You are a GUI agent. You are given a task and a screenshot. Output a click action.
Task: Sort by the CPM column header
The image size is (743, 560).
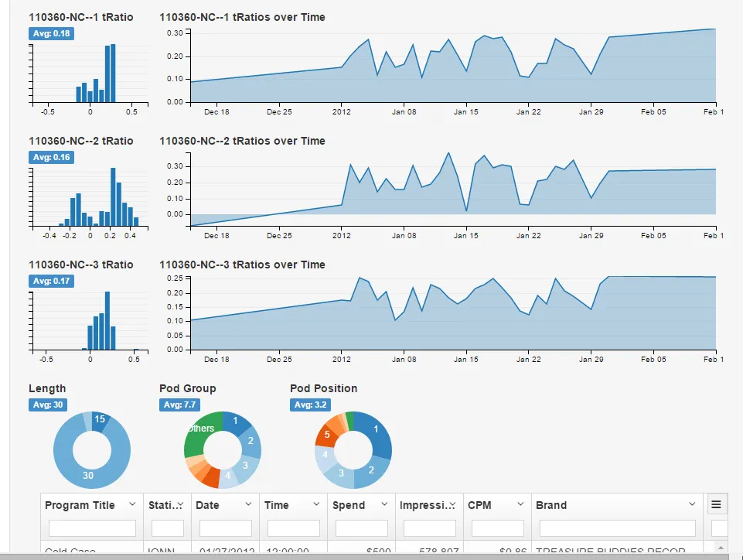pyautogui.click(x=479, y=506)
